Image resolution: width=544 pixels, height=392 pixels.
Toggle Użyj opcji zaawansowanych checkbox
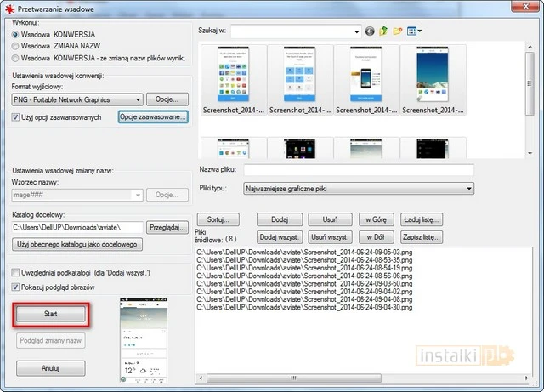pos(17,116)
